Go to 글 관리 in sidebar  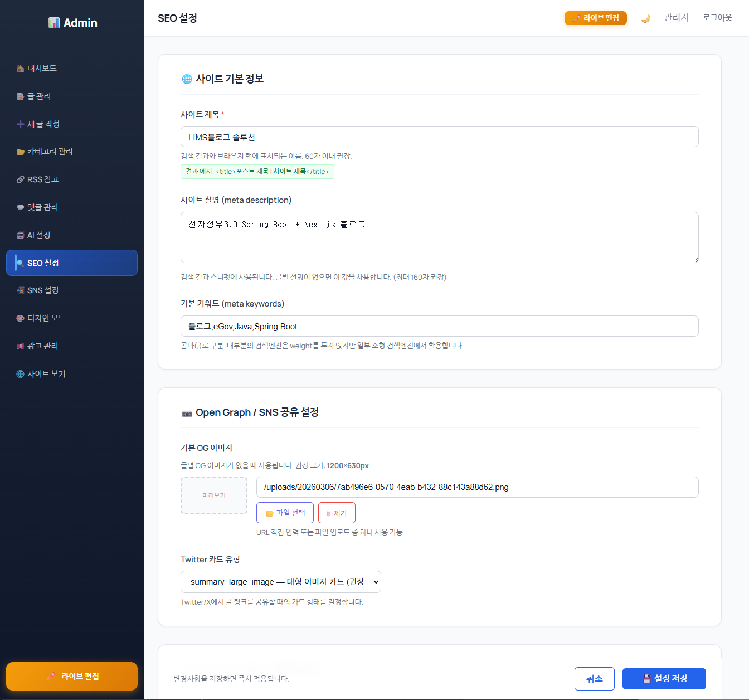click(x=39, y=96)
